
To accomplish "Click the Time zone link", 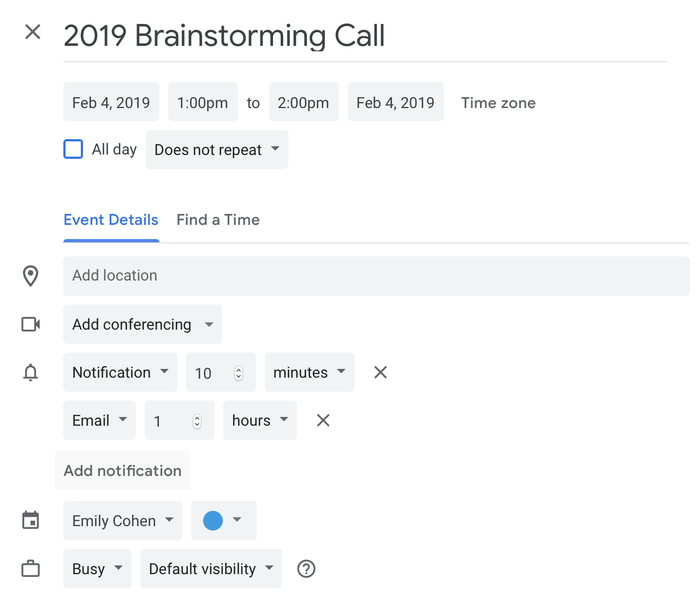I will coord(498,103).
